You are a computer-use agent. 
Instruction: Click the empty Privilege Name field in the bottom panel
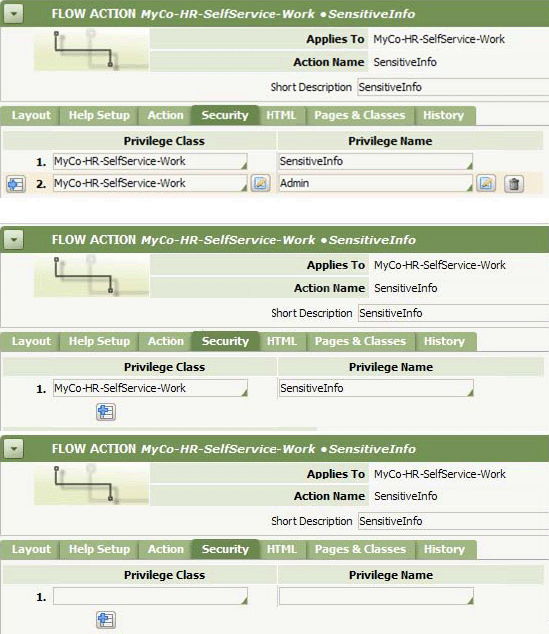376,596
